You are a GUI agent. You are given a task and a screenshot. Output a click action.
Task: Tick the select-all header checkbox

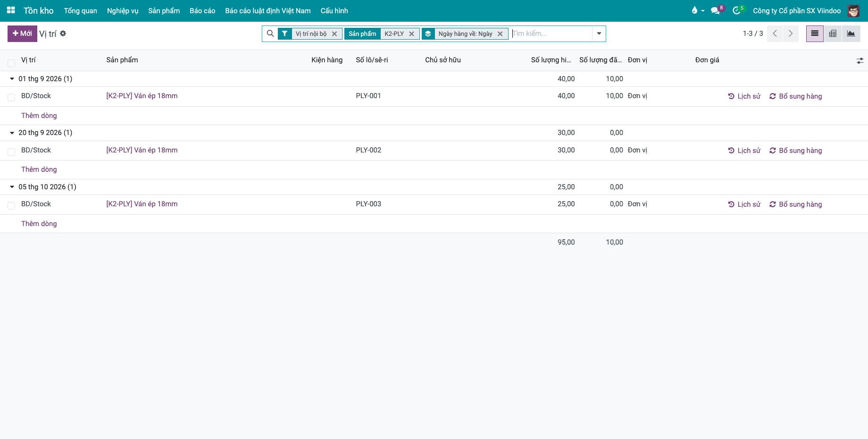point(11,63)
